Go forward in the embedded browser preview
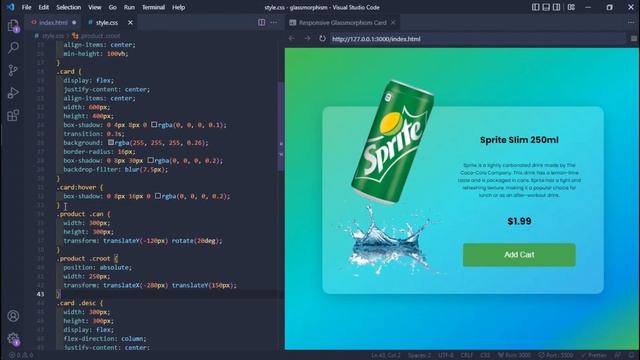 [307, 38]
